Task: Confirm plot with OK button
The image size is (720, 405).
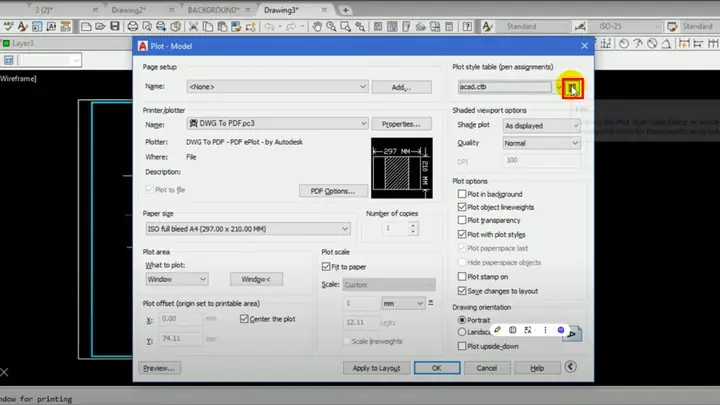Action: [437, 368]
